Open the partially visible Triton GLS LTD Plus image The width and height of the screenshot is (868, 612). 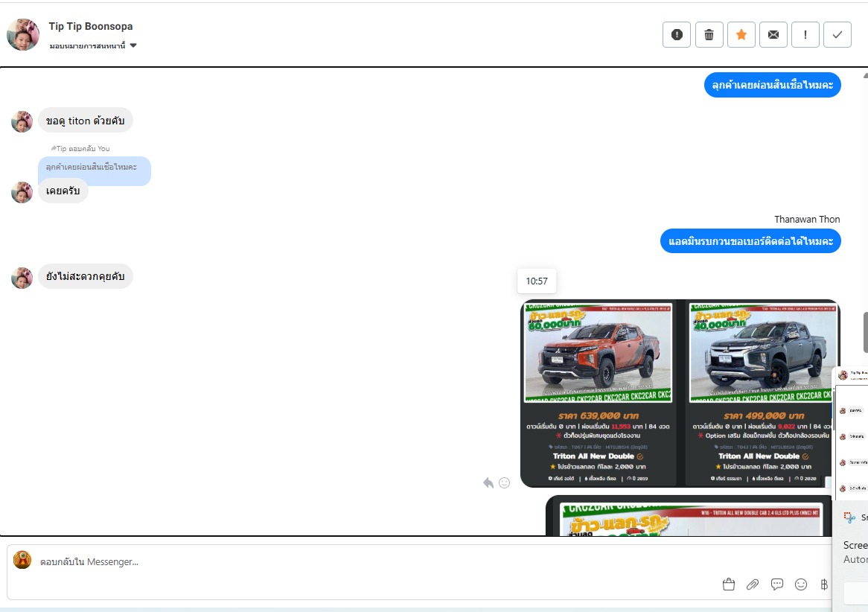[689, 516]
